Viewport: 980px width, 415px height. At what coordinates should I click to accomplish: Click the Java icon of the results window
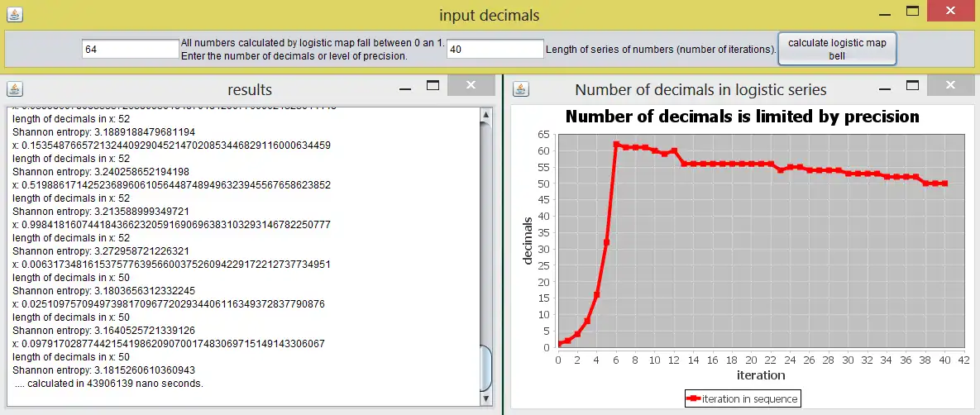coord(15,89)
